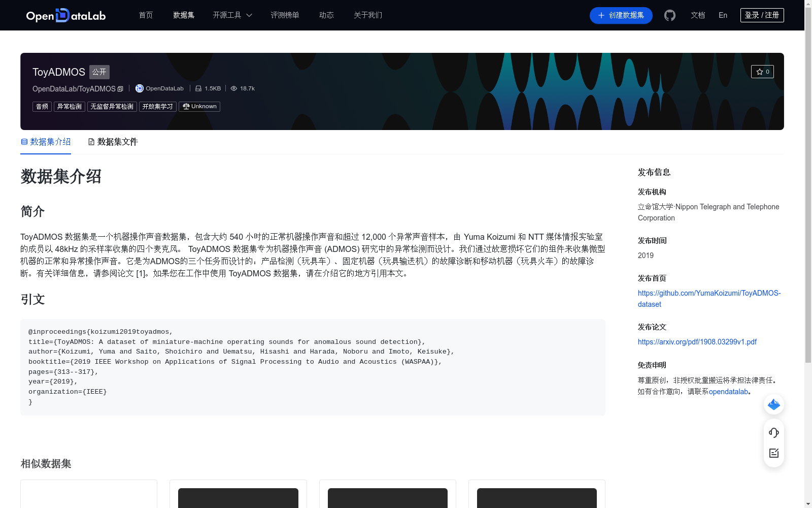Image resolution: width=812 pixels, height=508 pixels.
Task: Copy the OpenDataLab/ToyADMOS path with the copy icon
Action: [120, 89]
